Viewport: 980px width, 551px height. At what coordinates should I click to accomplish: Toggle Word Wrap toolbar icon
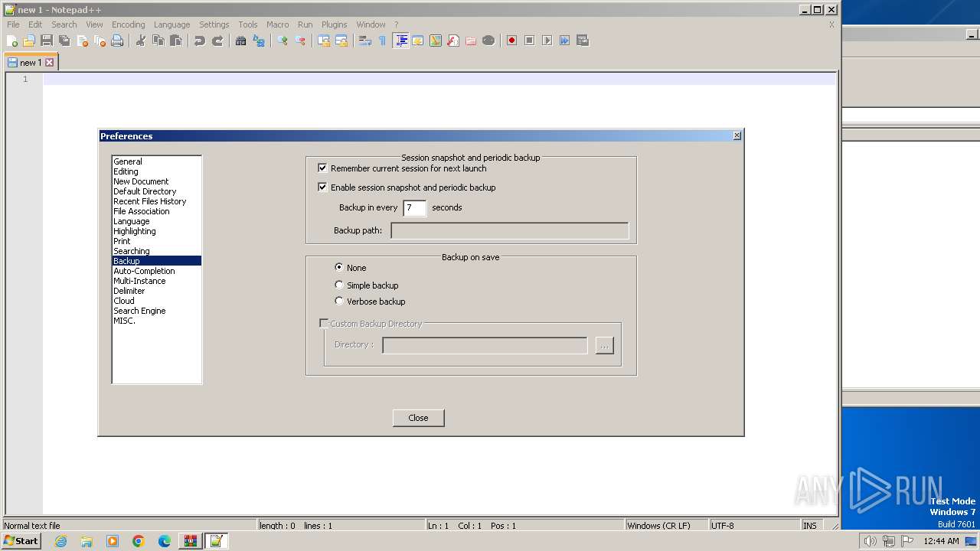[365, 41]
